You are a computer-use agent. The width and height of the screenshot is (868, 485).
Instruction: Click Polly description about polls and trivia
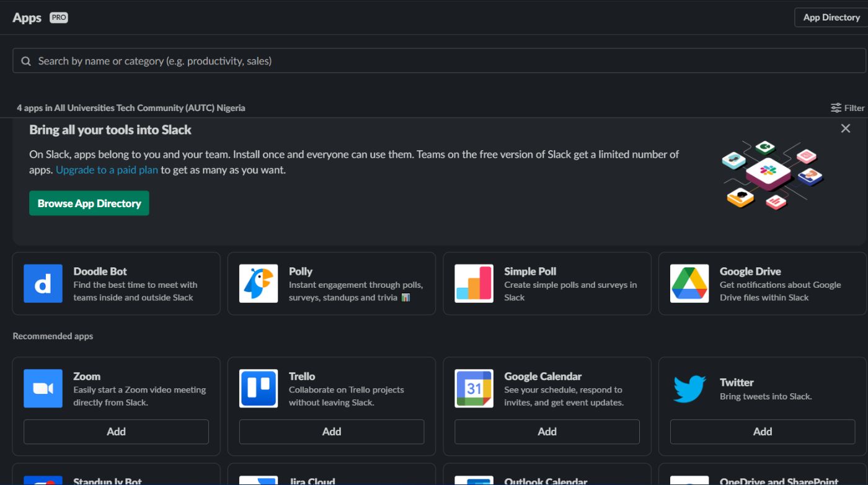coord(356,291)
